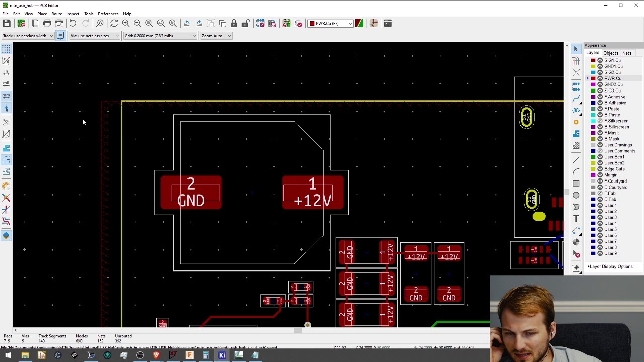Click the Plot icon
This screenshot has height=362, width=644.
59,23
